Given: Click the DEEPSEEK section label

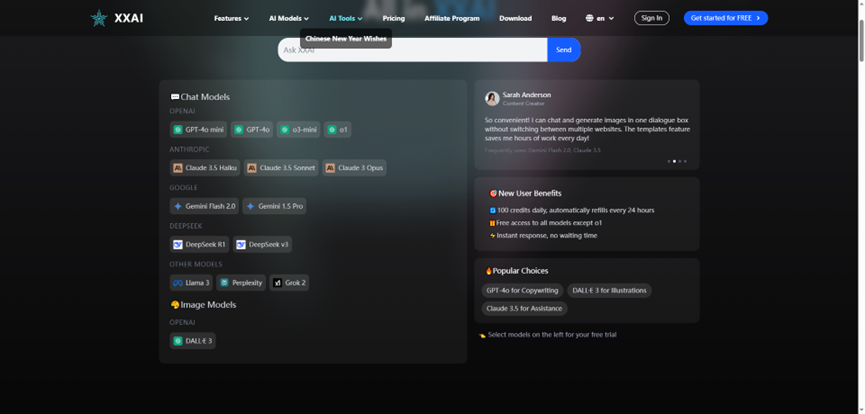Looking at the screenshot, I should click(x=186, y=226).
